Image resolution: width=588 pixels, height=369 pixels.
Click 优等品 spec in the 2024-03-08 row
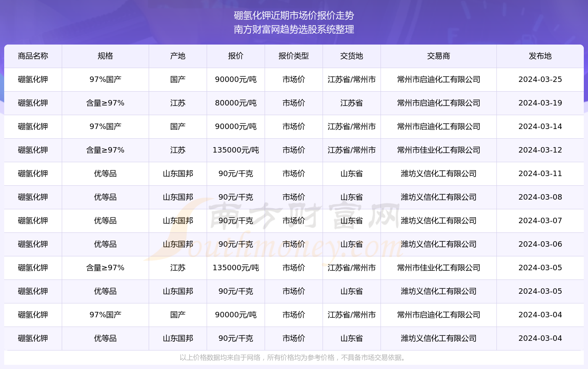click(x=105, y=197)
